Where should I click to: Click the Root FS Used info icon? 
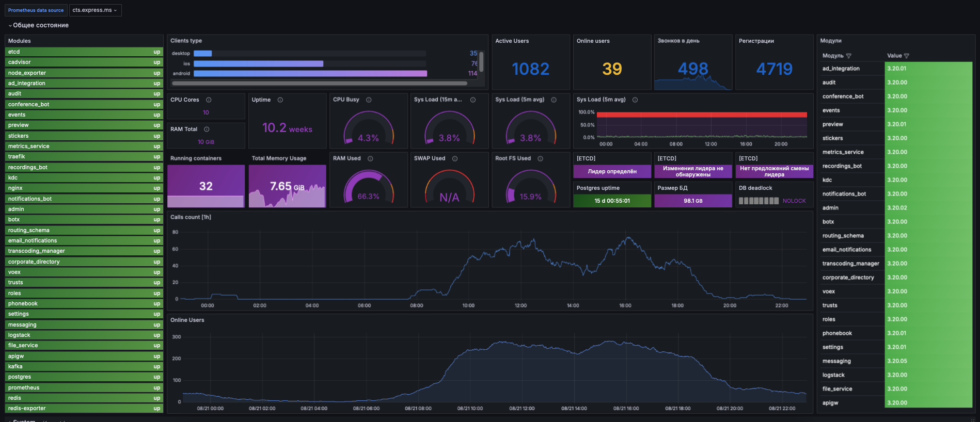[x=540, y=158]
